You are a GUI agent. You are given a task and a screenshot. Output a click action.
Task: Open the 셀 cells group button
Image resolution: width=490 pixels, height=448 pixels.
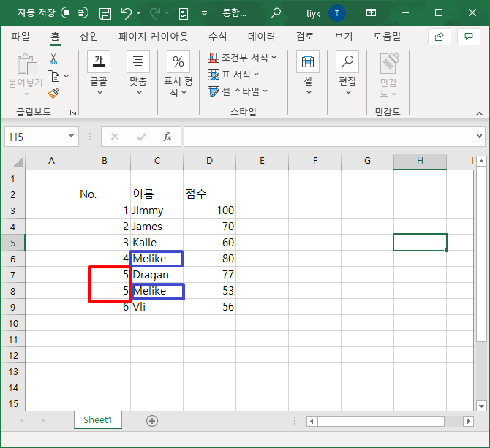click(308, 73)
